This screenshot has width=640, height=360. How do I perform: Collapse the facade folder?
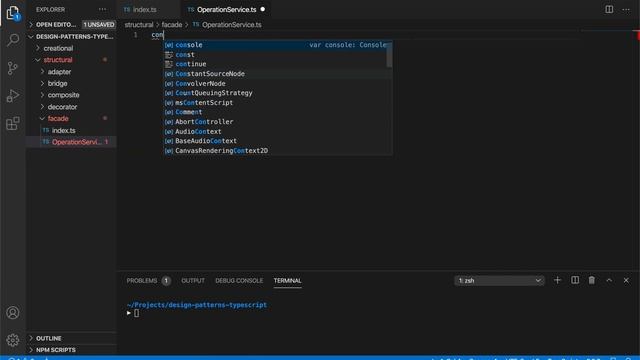(72, 118)
